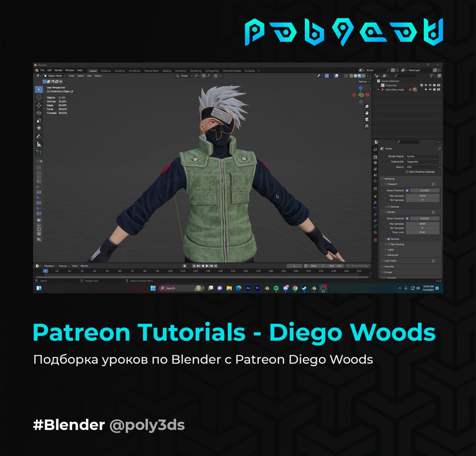
Task: Uncheck the Render Denoise checkbox
Action: pyautogui.click(x=389, y=239)
